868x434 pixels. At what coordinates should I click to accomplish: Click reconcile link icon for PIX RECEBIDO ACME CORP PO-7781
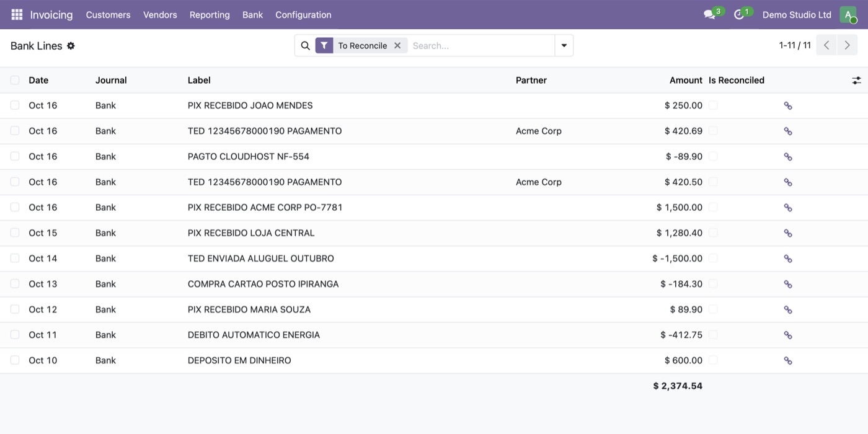pos(788,207)
